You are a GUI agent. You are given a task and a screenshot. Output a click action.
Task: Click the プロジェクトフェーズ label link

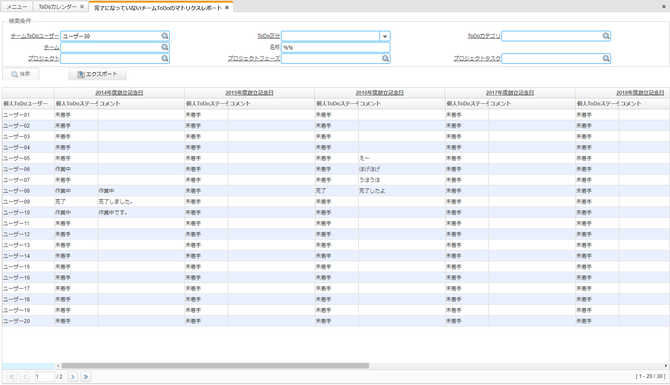tap(254, 58)
